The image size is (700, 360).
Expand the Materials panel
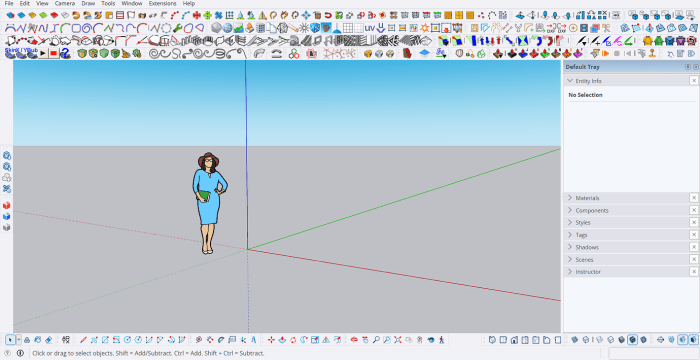(x=570, y=198)
